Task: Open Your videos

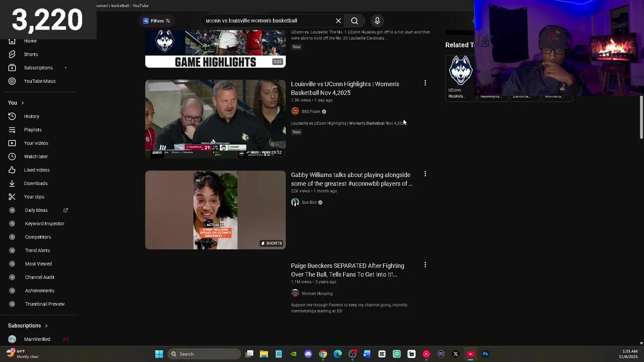Action: click(x=36, y=143)
